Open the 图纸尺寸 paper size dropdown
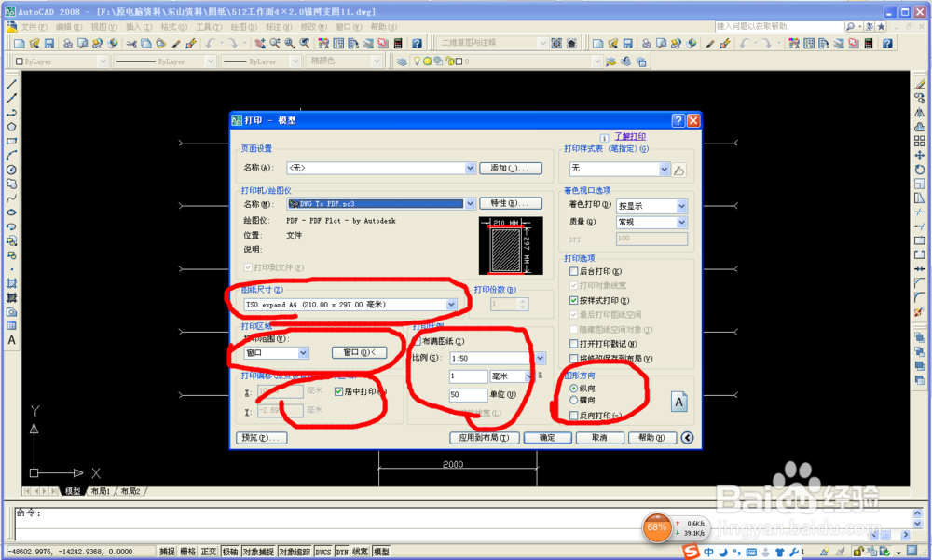 pyautogui.click(x=451, y=305)
